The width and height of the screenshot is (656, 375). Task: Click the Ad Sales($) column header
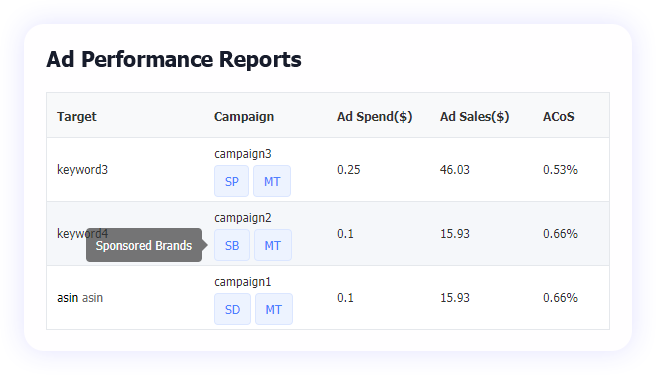[x=474, y=116]
